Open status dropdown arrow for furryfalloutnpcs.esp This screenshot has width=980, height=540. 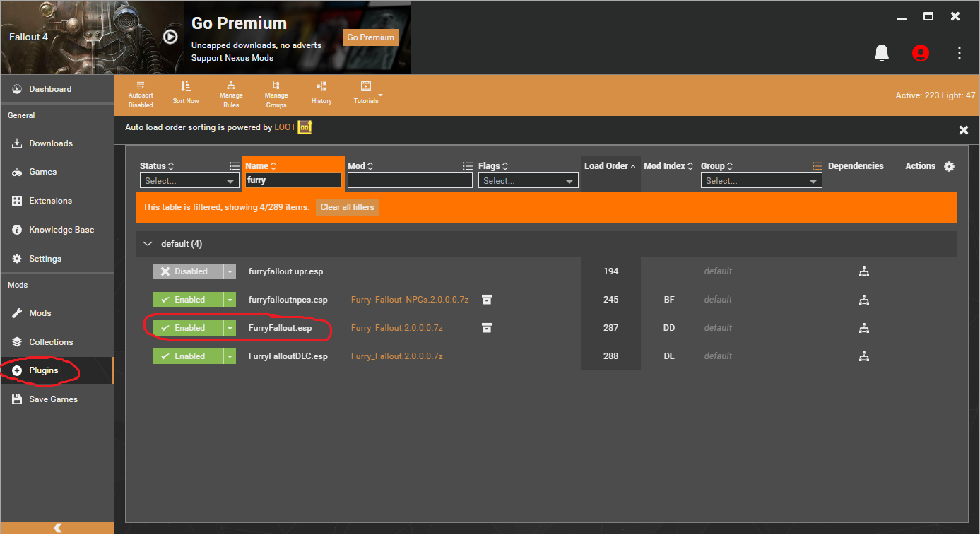click(230, 300)
